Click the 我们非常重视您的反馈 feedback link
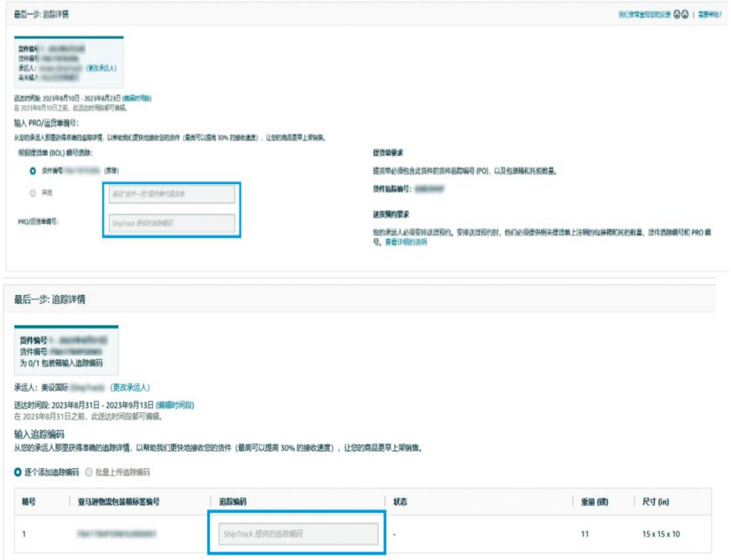This screenshot has height=560, width=731. point(644,15)
